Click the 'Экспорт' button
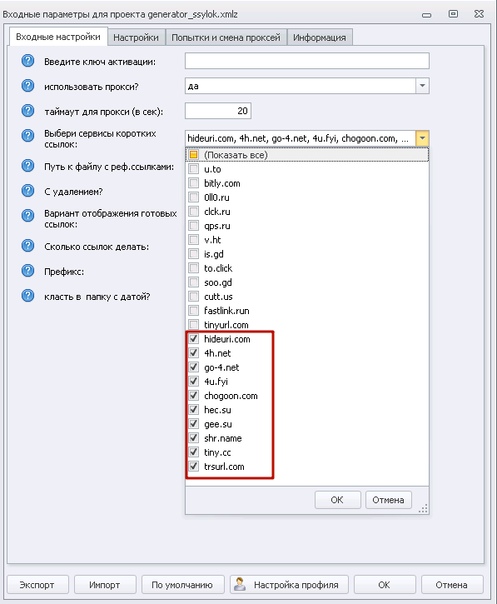Image resolution: width=497 pixels, height=604 pixels. click(37, 584)
